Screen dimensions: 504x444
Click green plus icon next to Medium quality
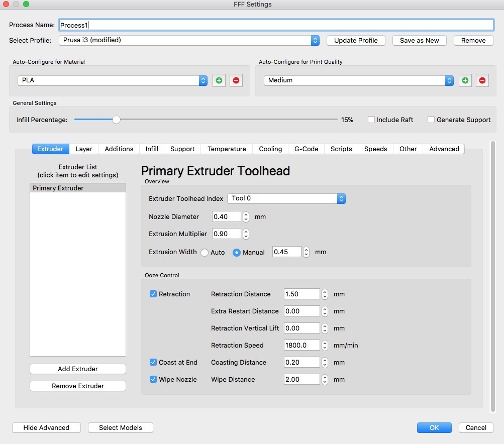pos(465,80)
